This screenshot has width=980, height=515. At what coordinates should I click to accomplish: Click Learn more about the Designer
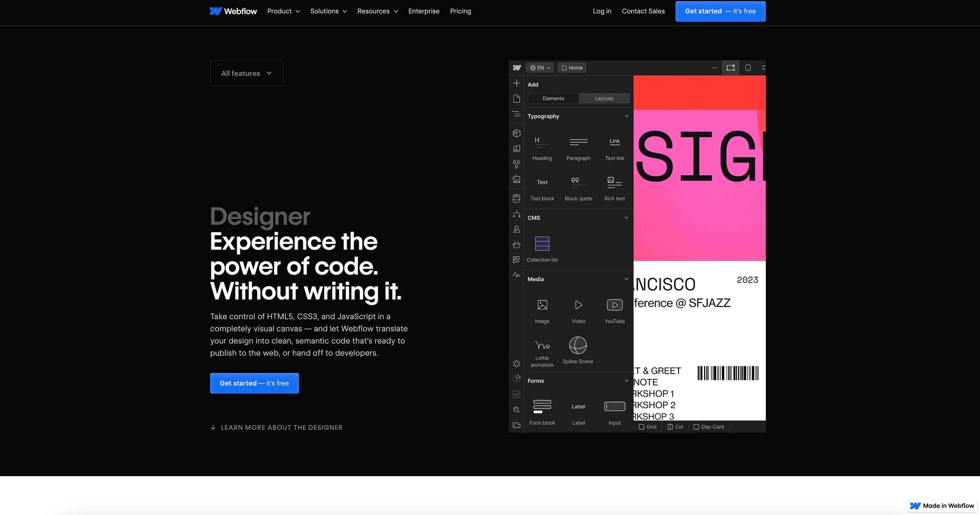point(281,428)
